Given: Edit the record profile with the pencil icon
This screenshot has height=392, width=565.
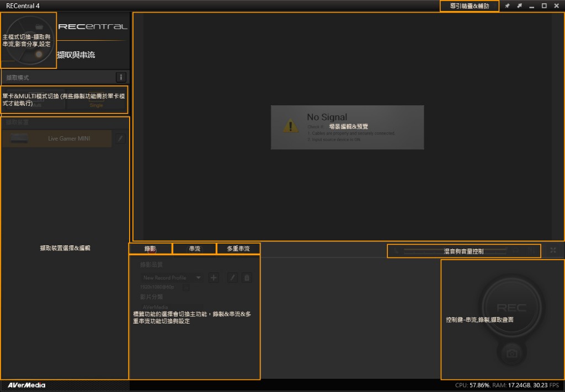Looking at the screenshot, I should pos(233,277).
